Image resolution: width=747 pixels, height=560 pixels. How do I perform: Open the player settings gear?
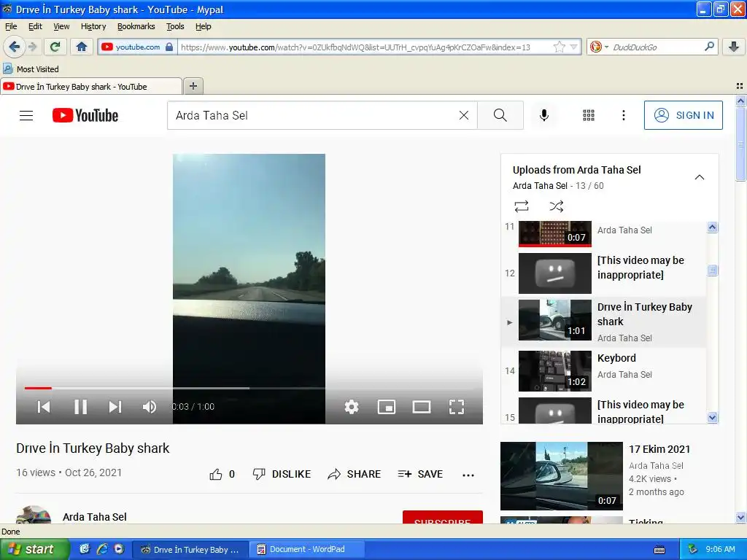click(x=352, y=407)
